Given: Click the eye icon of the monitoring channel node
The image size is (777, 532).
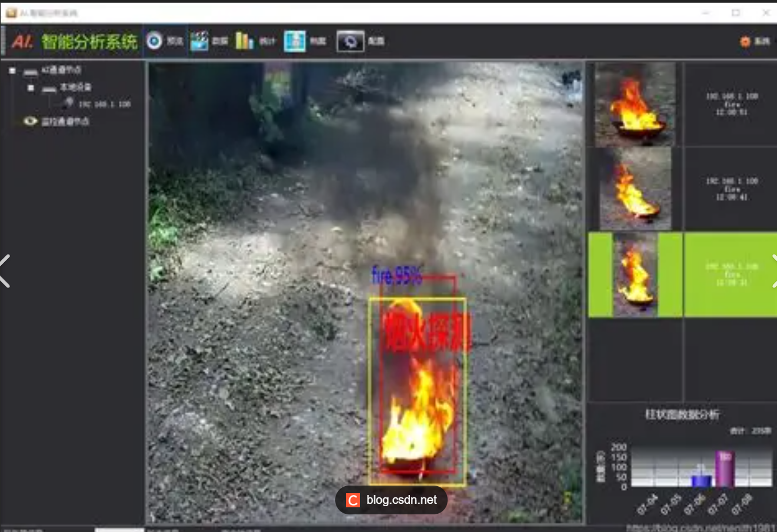Looking at the screenshot, I should pos(31,121).
